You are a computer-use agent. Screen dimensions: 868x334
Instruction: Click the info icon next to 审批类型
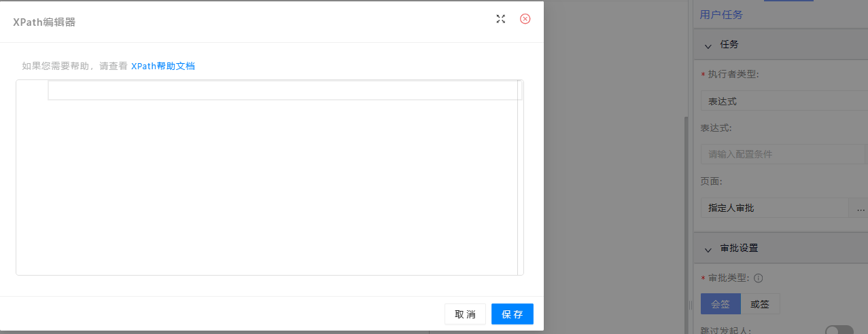pyautogui.click(x=758, y=278)
